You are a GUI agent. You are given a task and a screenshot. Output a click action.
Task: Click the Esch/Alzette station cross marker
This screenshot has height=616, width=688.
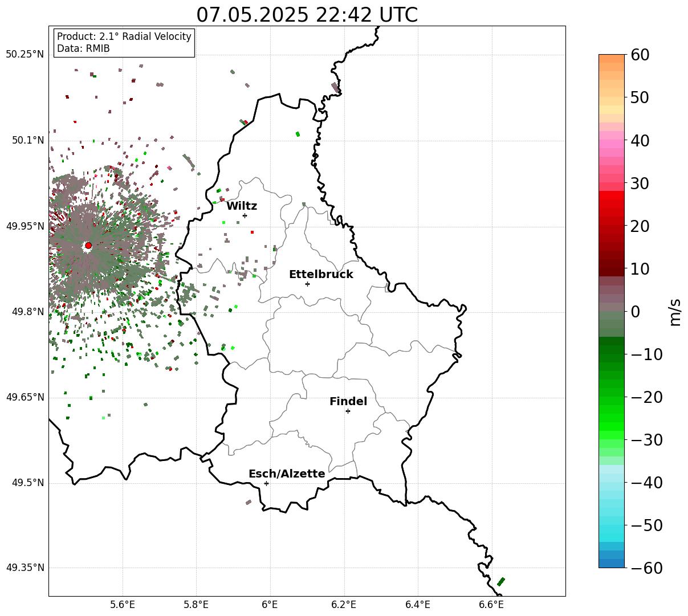(266, 483)
